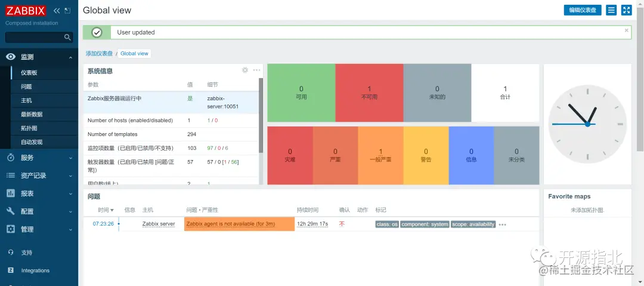
Task: Click the scope: availability tag
Action: tap(473, 225)
